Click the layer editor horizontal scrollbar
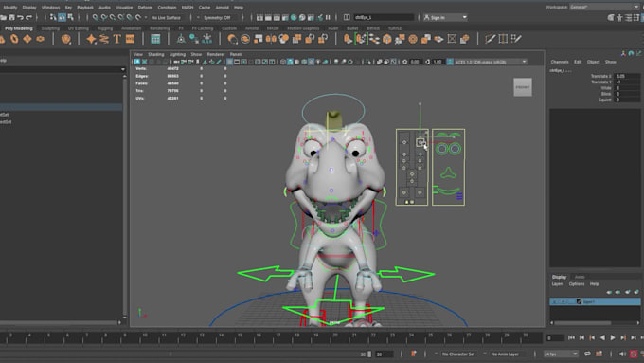Viewport: 644px width, 363px height. pos(582,322)
